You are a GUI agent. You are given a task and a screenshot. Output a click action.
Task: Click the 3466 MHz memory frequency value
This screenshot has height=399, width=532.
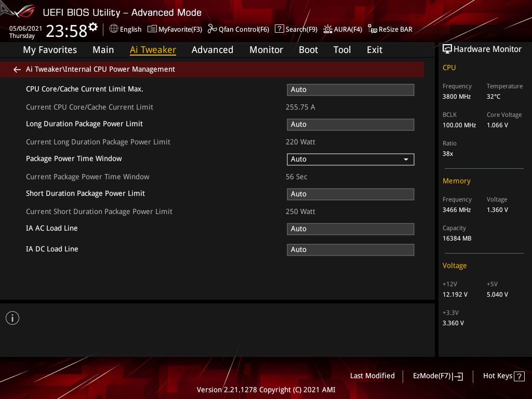point(457,210)
